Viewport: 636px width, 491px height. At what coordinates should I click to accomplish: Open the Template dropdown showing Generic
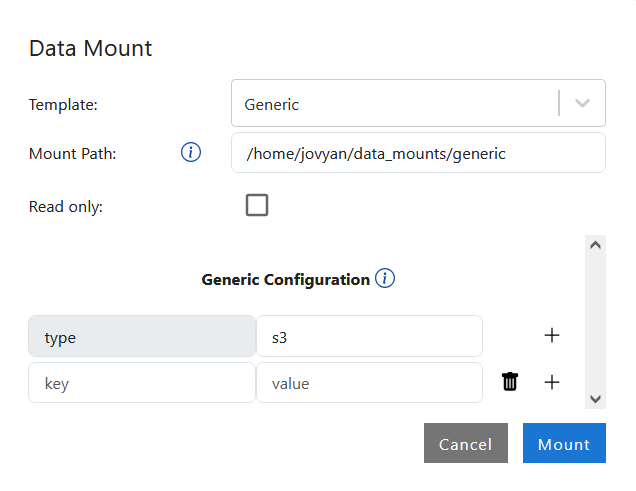418,103
